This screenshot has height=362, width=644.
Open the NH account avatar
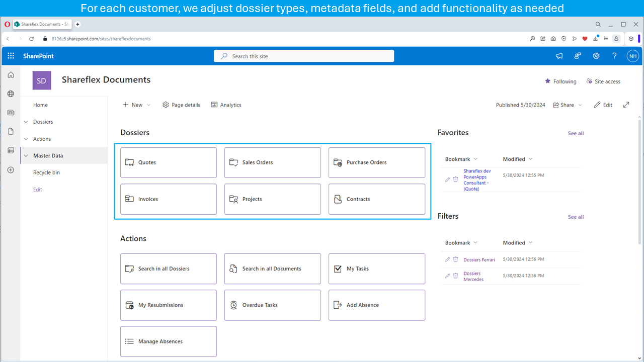(x=632, y=56)
